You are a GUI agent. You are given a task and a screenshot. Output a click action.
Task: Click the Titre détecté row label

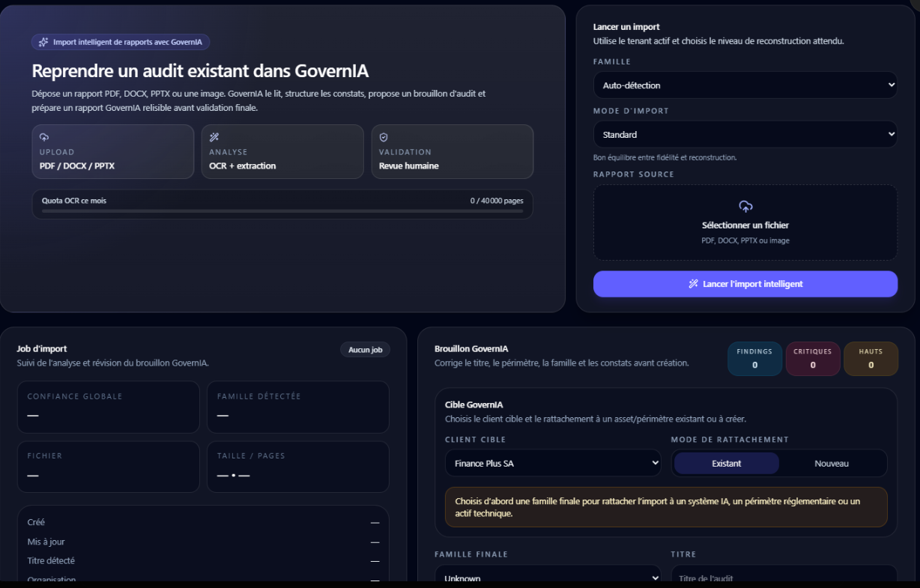tap(51, 560)
